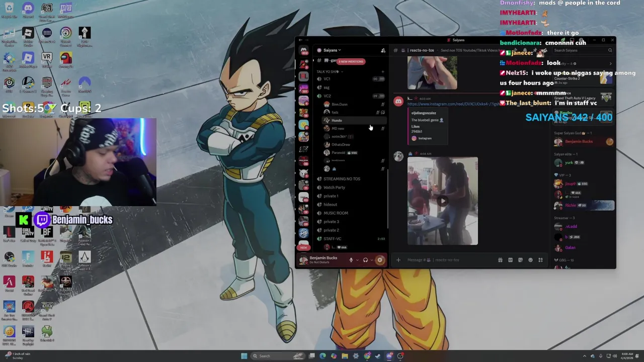
Task: Join STREAMING NO TOS voice channel
Action: coord(342,178)
